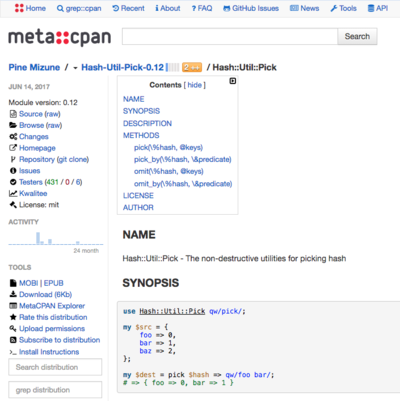The image size is (400, 401).
Task: Open the metacpan logo
Action: 60,37
